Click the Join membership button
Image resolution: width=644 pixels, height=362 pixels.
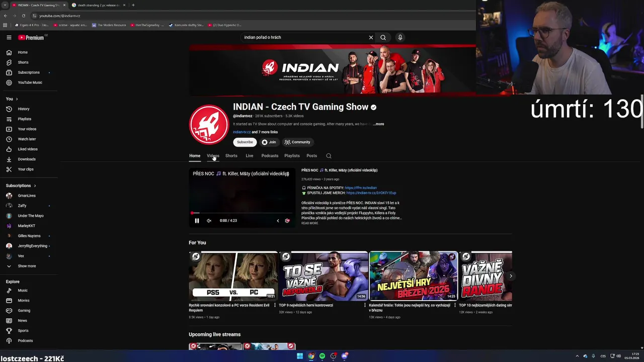269,142
